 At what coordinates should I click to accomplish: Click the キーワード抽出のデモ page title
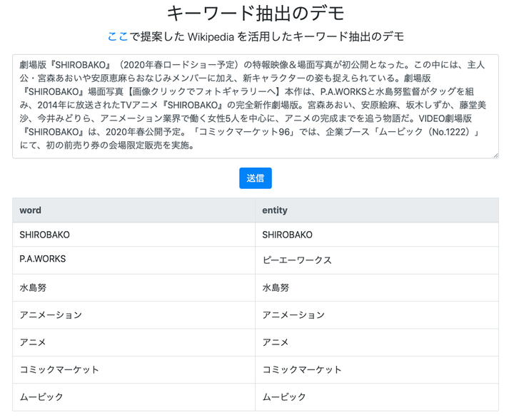(256, 14)
